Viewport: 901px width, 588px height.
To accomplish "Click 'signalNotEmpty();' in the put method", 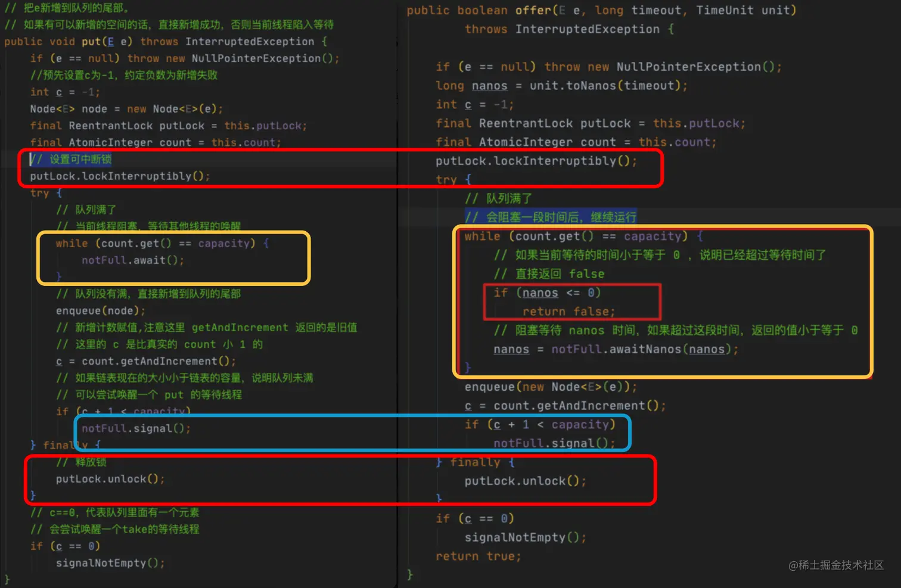I will (x=110, y=563).
